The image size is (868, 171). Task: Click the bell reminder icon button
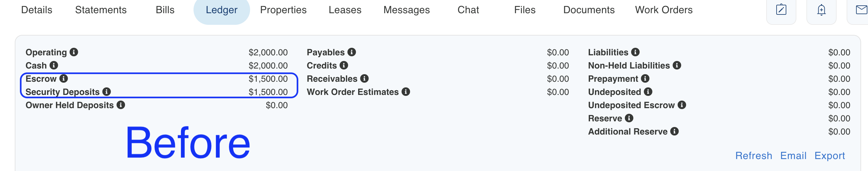click(x=822, y=10)
